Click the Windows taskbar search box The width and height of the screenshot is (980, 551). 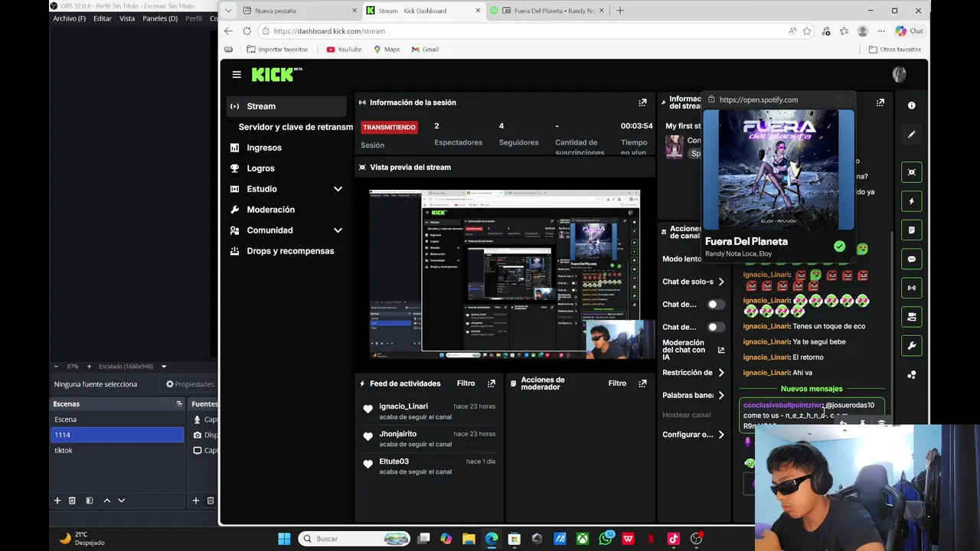tap(354, 539)
